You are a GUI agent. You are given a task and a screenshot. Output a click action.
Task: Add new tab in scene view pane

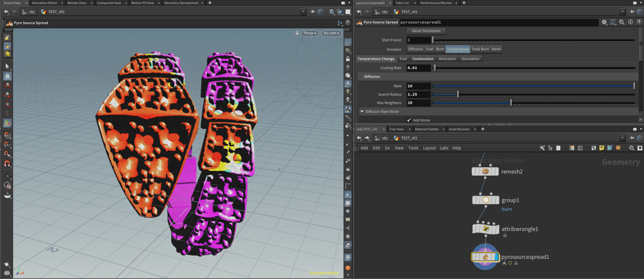coord(210,3)
